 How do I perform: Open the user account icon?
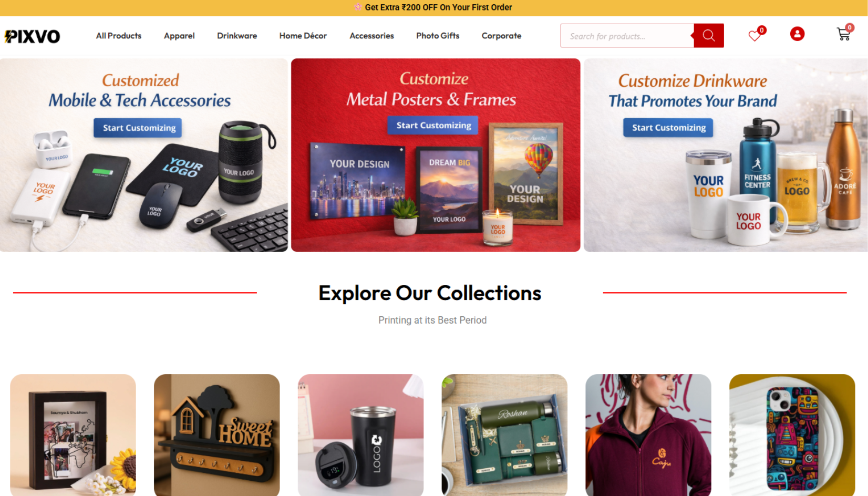797,34
